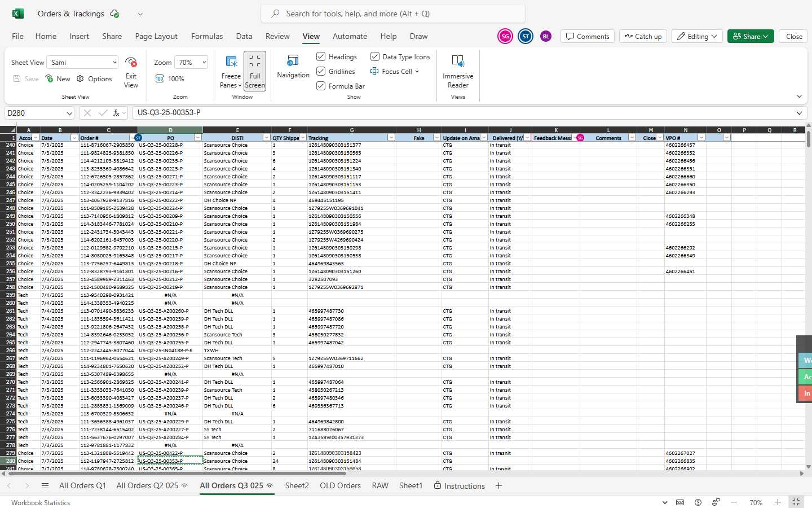Uncheck the Headings checkbox

pyautogui.click(x=321, y=56)
